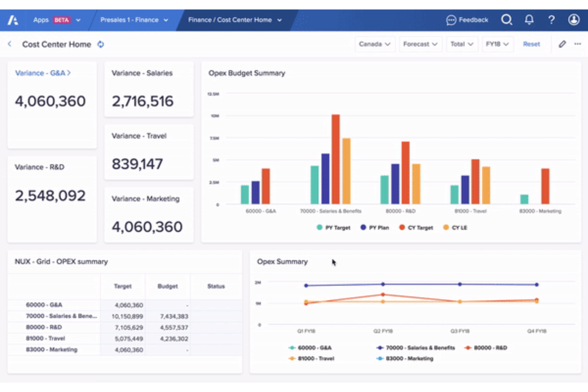Open the Feedback panel
This screenshot has width=588, height=392.
pyautogui.click(x=467, y=19)
